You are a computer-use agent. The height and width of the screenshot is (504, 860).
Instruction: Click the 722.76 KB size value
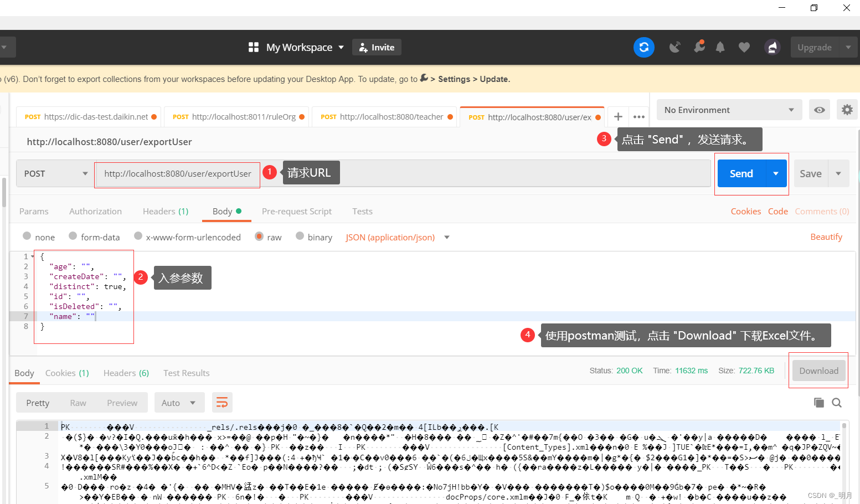[x=756, y=371]
